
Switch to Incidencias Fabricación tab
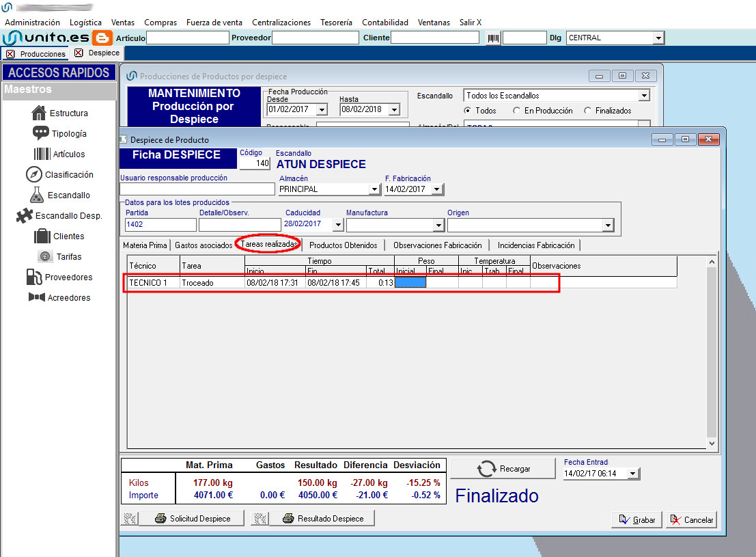(536, 245)
